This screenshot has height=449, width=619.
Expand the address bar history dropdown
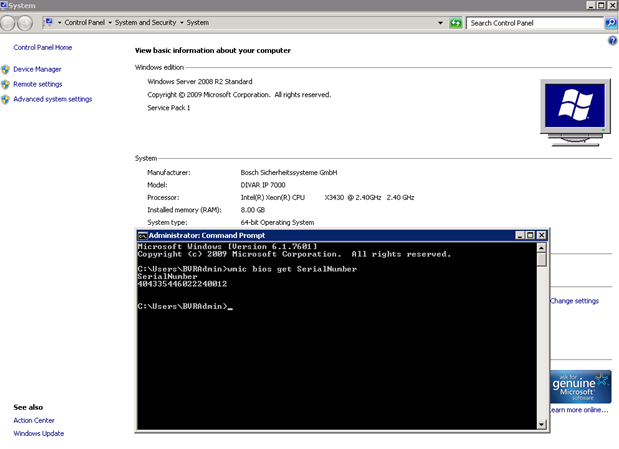click(x=441, y=22)
